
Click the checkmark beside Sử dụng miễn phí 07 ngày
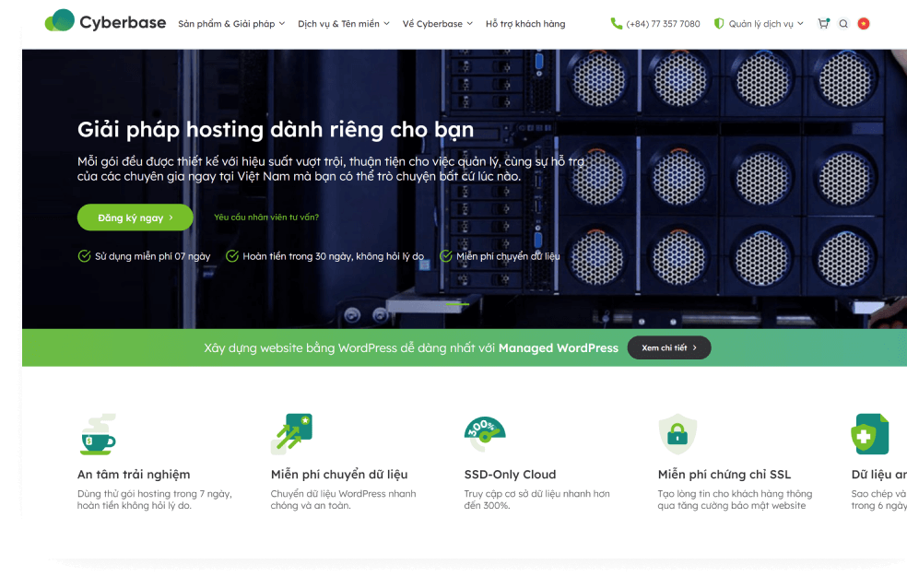point(85,256)
